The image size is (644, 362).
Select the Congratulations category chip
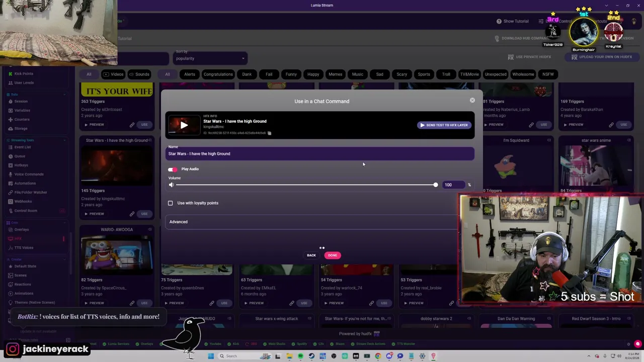coord(218,74)
